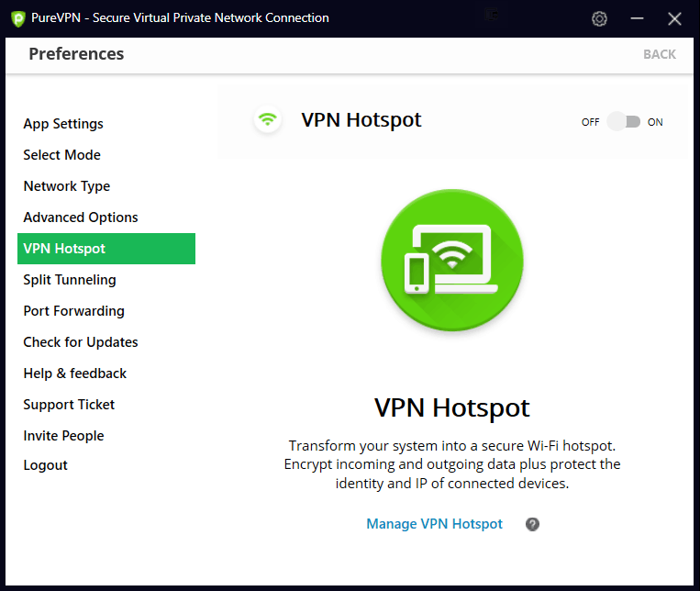Open the Network Type preferences
The image size is (700, 591).
[66, 186]
